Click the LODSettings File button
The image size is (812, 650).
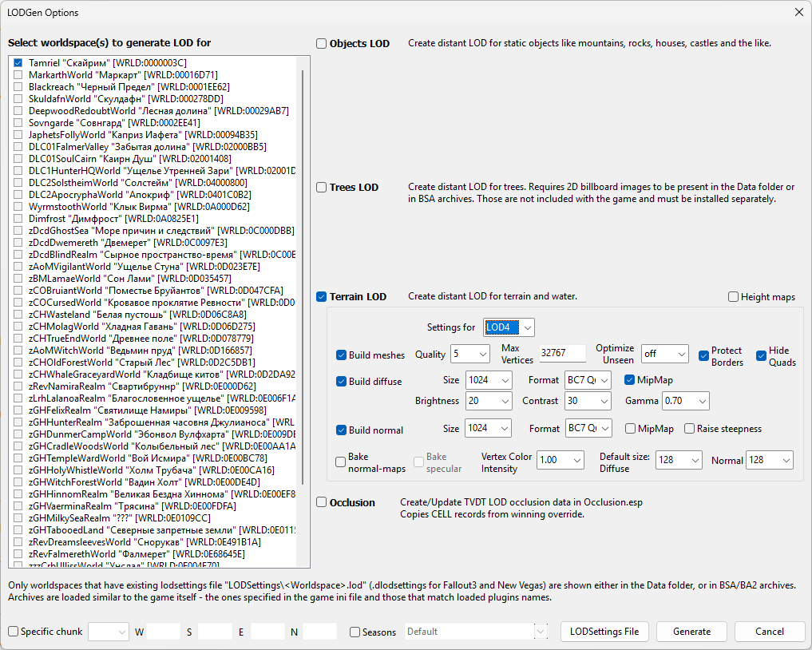click(x=604, y=632)
